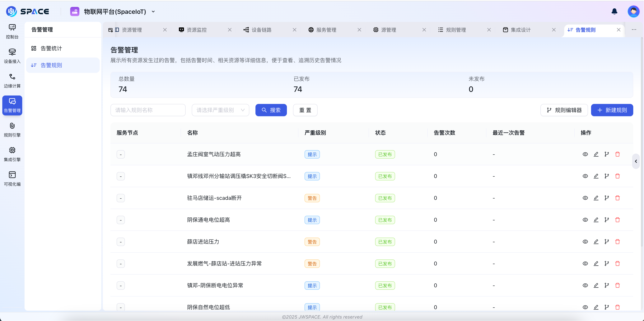The image size is (644, 321).
Task: Delete the 驻马店储运-scada断开 rule via trash icon
Action: 618,198
